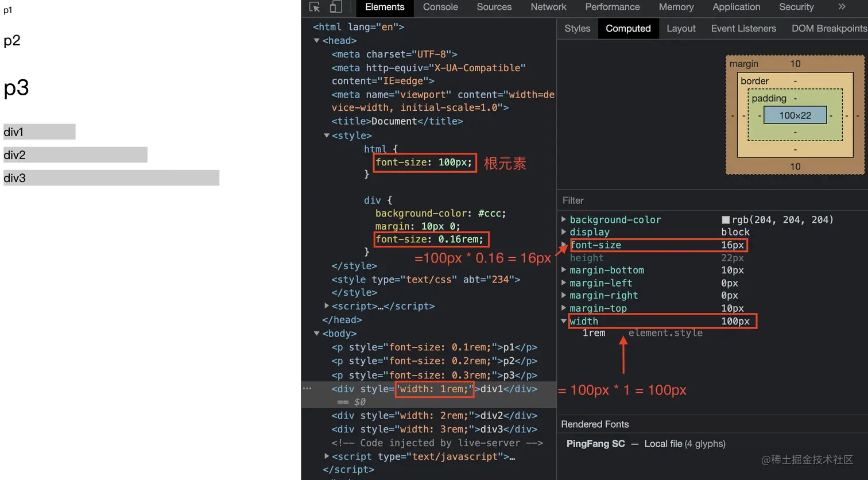Select the meta charset UTF-8 node
This screenshot has width=868, height=480.
(394, 55)
